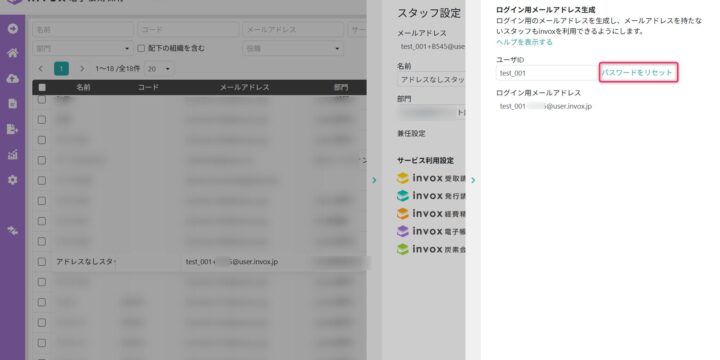The width and height of the screenshot is (720, 360).
Task: Click the 部門 field in スタッフ設定 panel
Action: click(x=431, y=113)
